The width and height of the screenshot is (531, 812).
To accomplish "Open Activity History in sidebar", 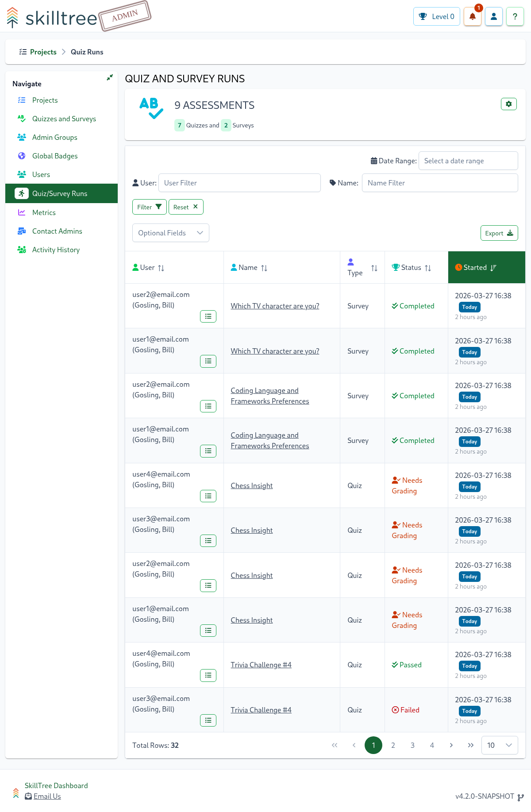I will pos(56,250).
